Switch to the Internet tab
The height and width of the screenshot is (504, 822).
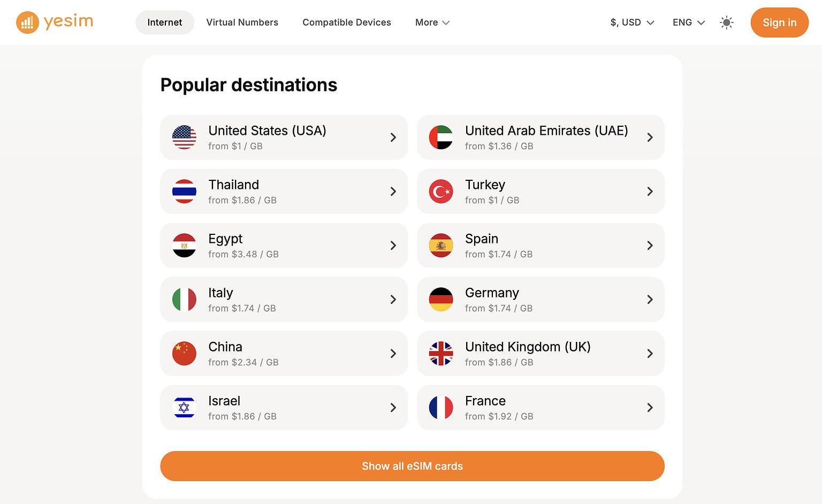(x=164, y=22)
